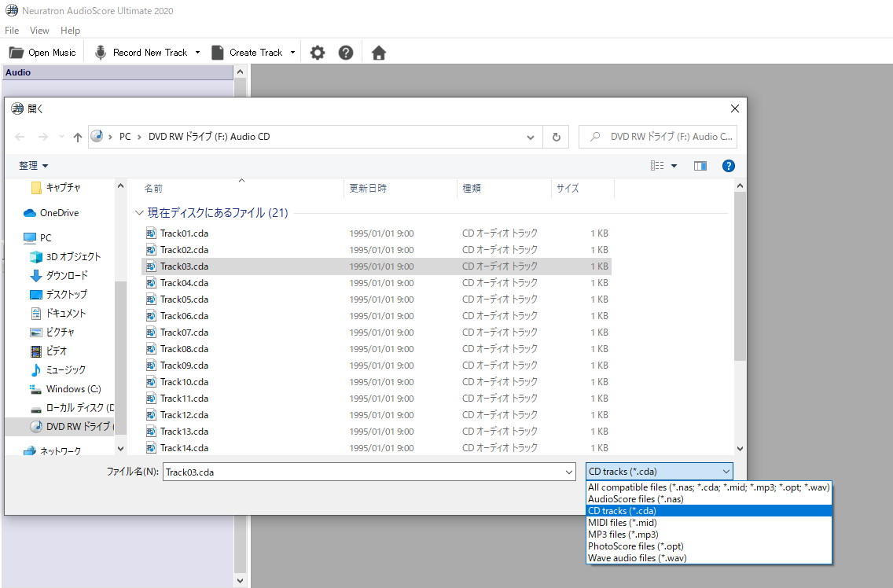Click the refresh button beside address bar
Viewport: 893px width, 588px height.
556,137
